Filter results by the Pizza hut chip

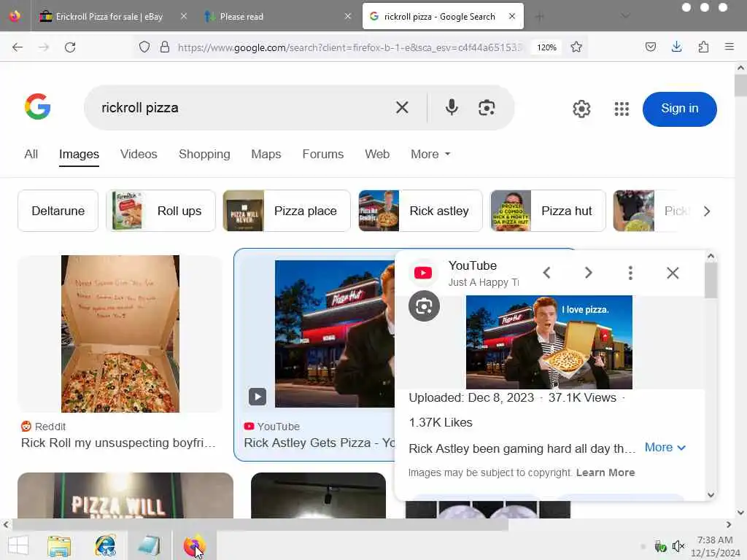[548, 211]
